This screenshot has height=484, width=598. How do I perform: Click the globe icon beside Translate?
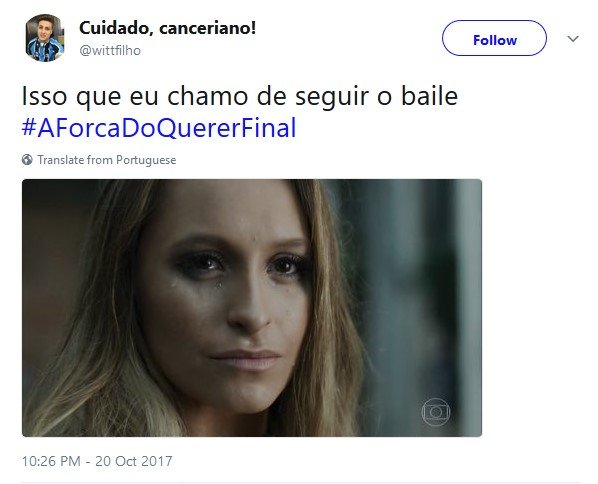click(27, 160)
